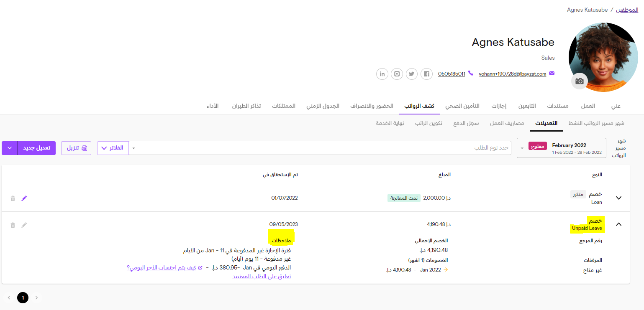The height and width of the screenshot is (310, 644).
Task: Switch to the عني tab
Action: (x=616, y=106)
